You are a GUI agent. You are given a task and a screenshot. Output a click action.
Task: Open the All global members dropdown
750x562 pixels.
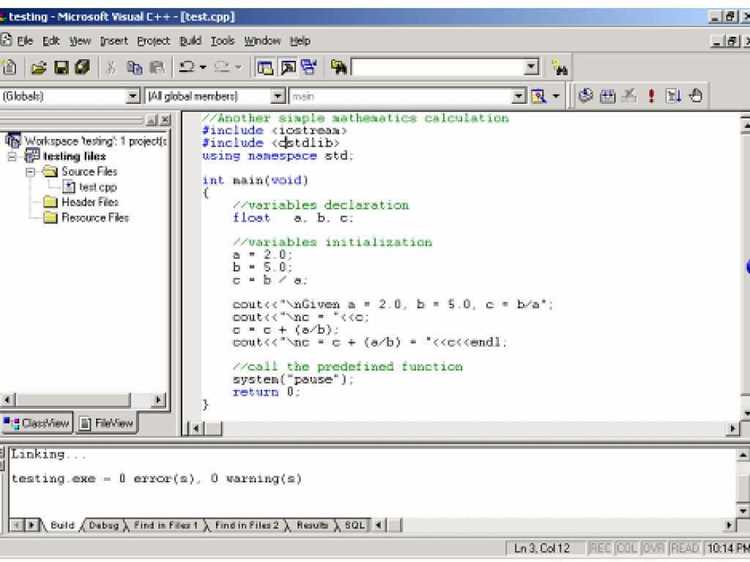click(x=277, y=96)
